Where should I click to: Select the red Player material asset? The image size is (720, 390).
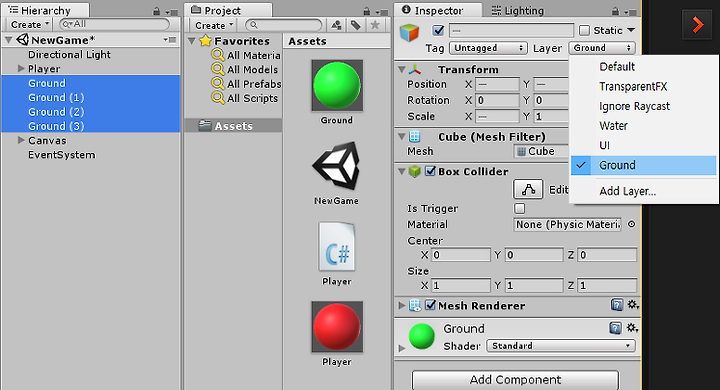click(337, 327)
